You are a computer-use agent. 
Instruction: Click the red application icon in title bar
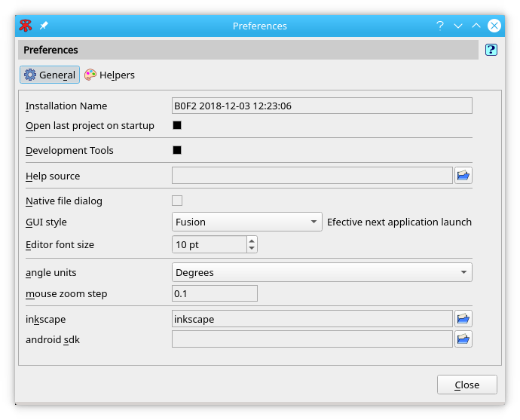click(x=26, y=26)
